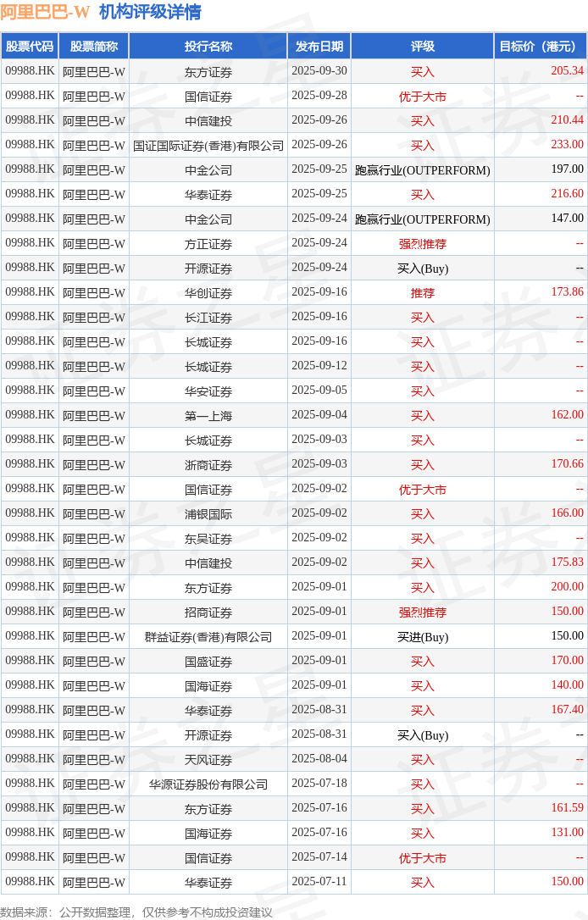Select target price 170.66
Viewport: 588px width, 920px height.
[x=567, y=464]
